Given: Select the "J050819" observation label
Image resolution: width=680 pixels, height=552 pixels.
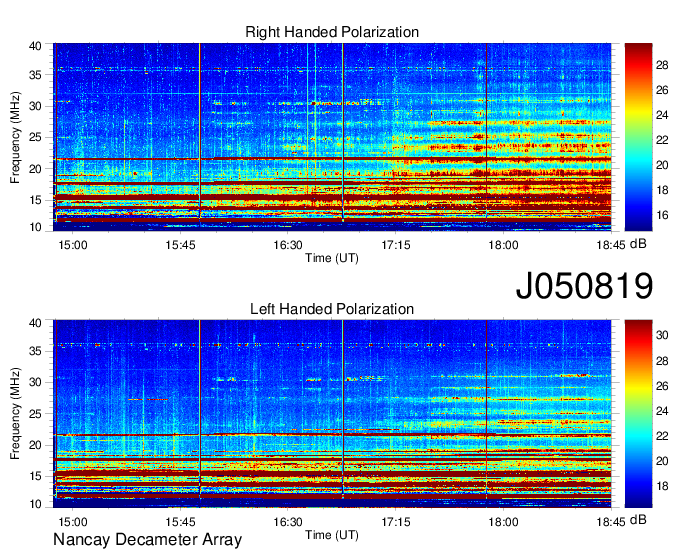Looking at the screenshot, I should coord(584,285).
